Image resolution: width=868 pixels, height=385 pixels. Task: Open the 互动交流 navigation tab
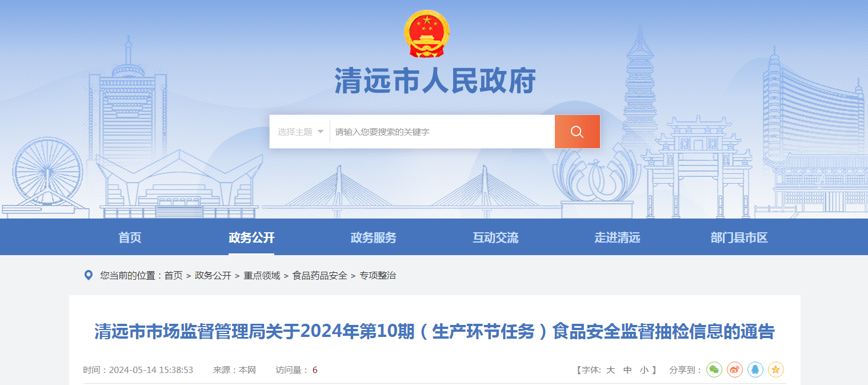tap(495, 238)
